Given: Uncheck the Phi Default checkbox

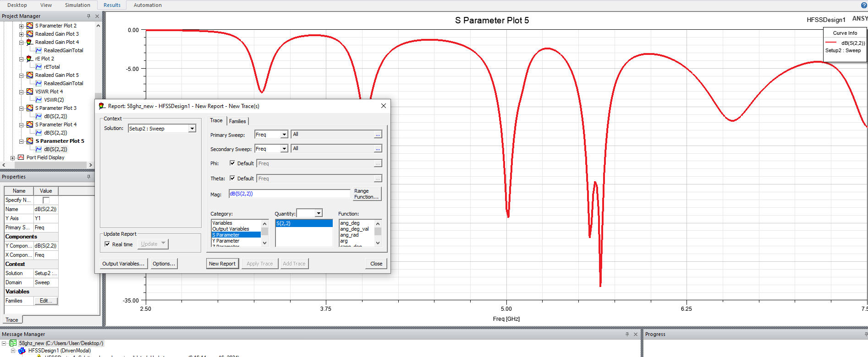Looking at the screenshot, I should [232, 163].
